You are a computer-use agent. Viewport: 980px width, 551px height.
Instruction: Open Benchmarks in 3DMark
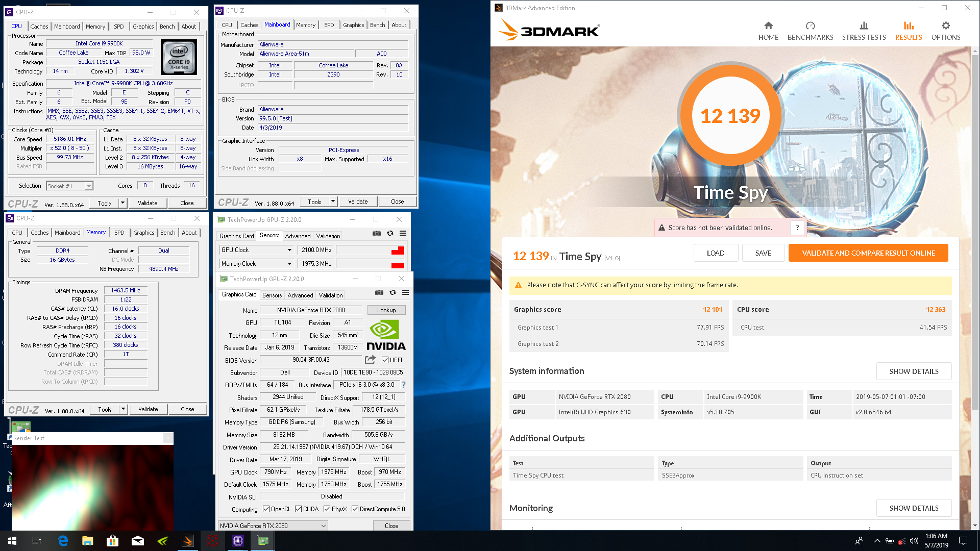pos(811,30)
